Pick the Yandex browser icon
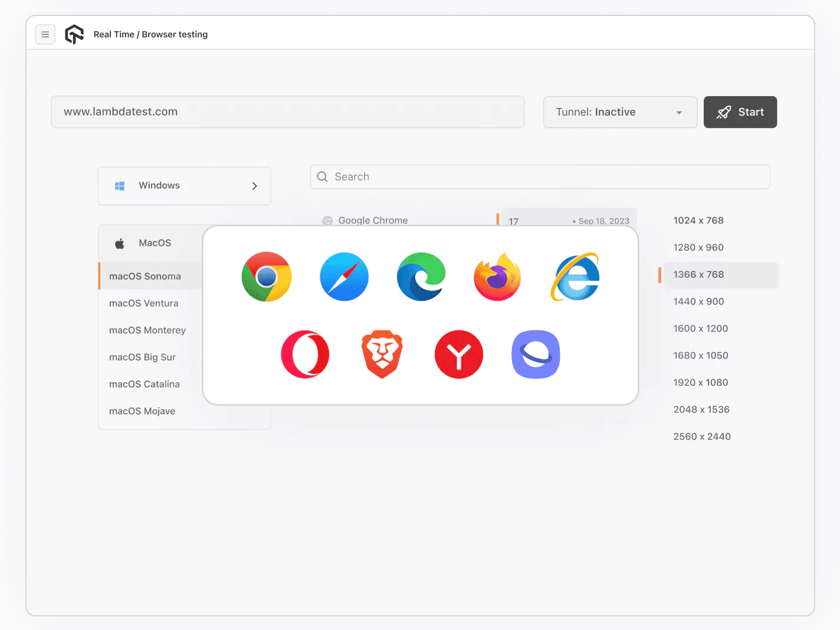Image resolution: width=840 pixels, height=630 pixels. [x=459, y=354]
